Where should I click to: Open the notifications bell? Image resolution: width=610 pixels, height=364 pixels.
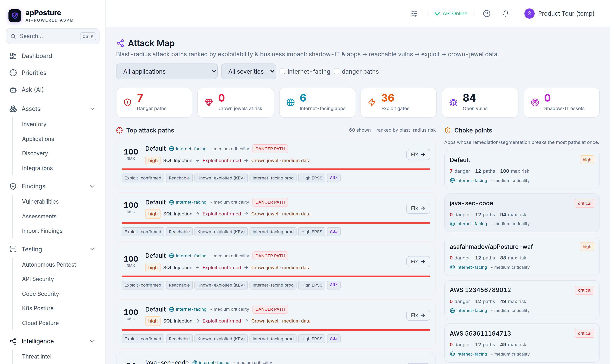(x=506, y=14)
